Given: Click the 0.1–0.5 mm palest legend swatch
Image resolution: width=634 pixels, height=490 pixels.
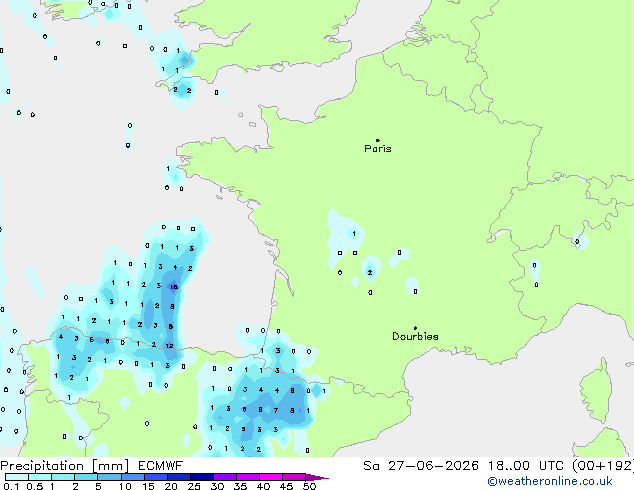Looking at the screenshot, I should 17,477.
